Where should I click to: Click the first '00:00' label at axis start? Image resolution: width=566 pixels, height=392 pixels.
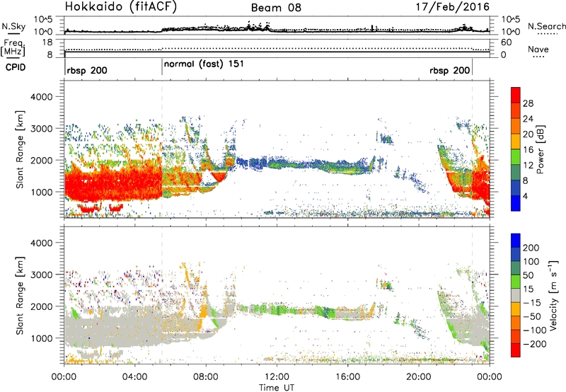coord(64,377)
